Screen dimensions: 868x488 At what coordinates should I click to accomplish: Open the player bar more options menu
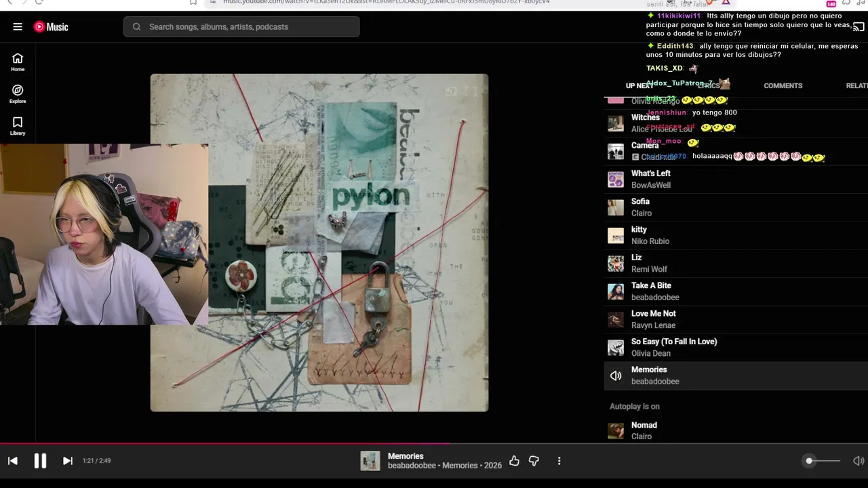559,461
